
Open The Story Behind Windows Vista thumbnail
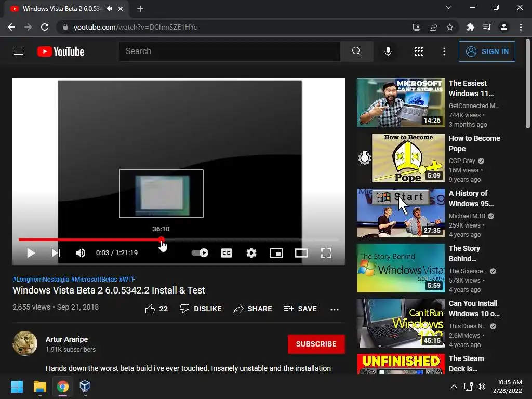click(x=401, y=268)
